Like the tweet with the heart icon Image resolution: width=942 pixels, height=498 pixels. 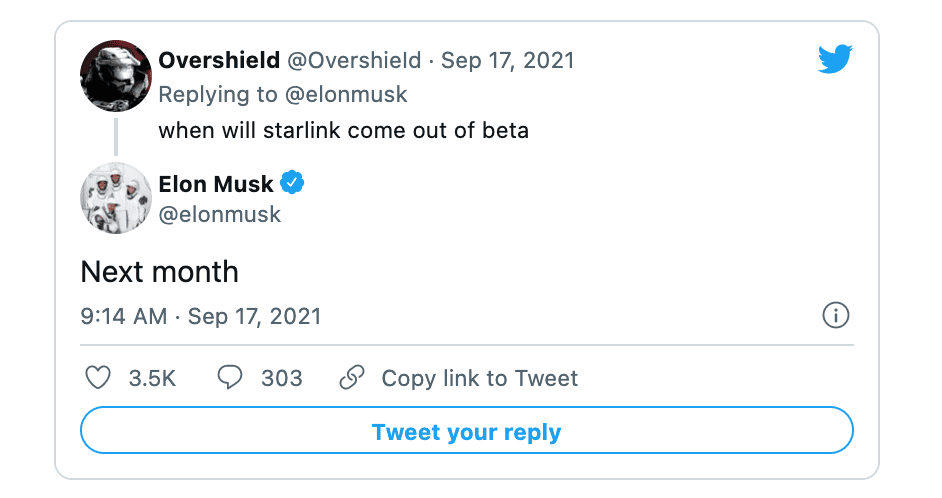97,378
